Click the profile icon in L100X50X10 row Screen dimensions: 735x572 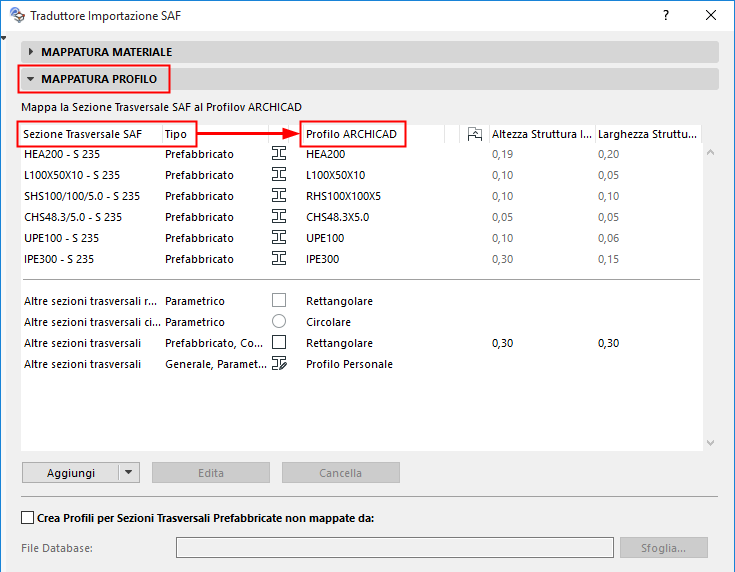(279, 174)
